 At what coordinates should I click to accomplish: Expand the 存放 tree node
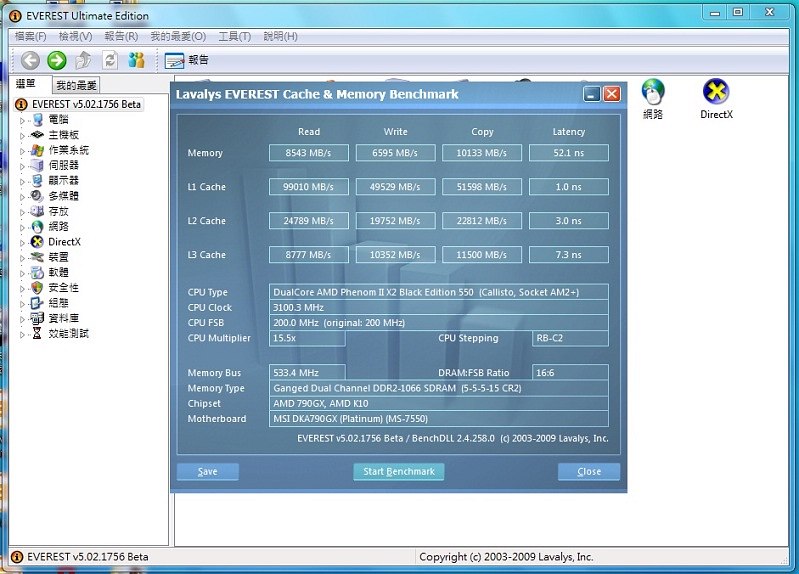(x=22, y=213)
